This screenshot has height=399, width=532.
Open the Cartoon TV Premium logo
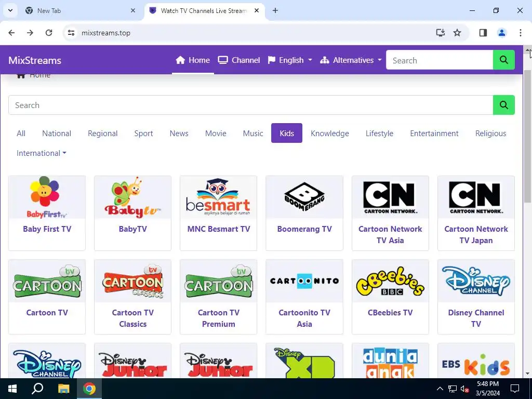point(218,281)
